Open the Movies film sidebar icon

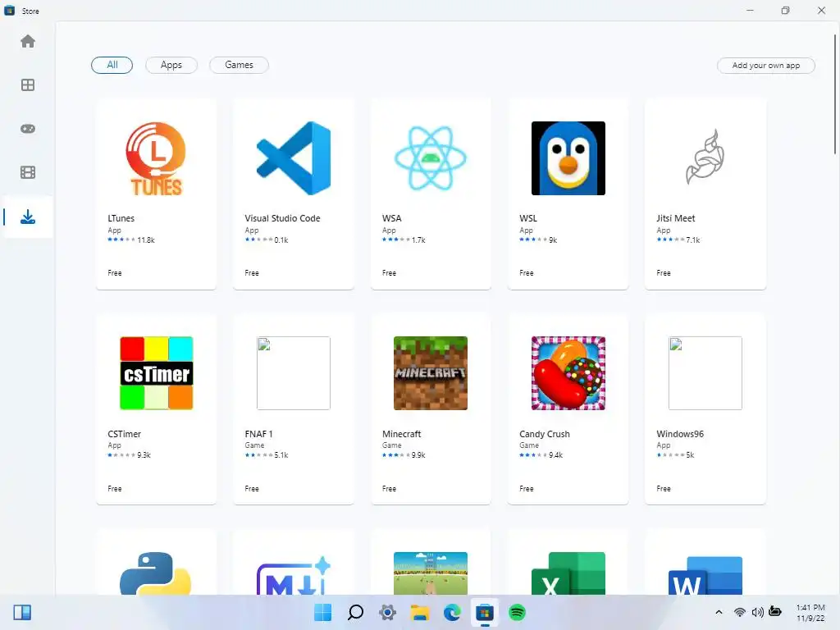[28, 172]
